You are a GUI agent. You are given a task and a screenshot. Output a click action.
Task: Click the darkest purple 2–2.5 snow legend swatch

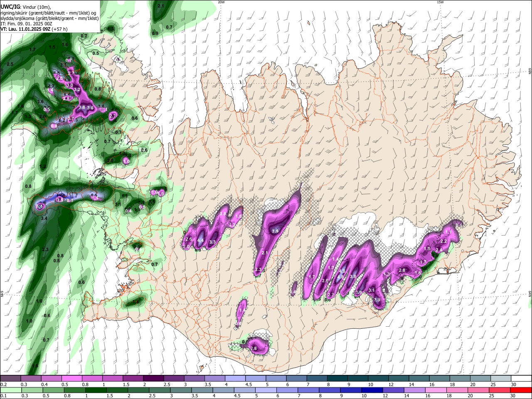pyautogui.click(x=153, y=379)
